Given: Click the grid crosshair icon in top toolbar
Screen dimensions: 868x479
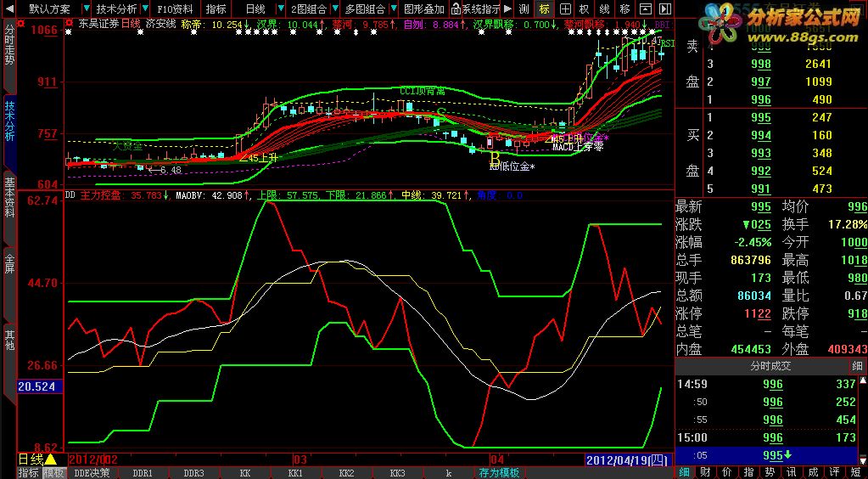Looking at the screenshot, I should pos(564,8).
